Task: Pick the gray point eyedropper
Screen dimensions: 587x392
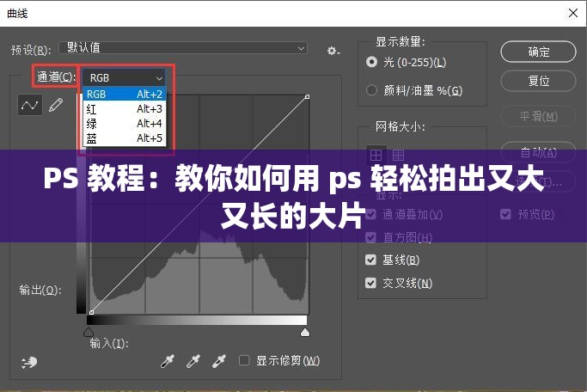Action: pos(193,361)
